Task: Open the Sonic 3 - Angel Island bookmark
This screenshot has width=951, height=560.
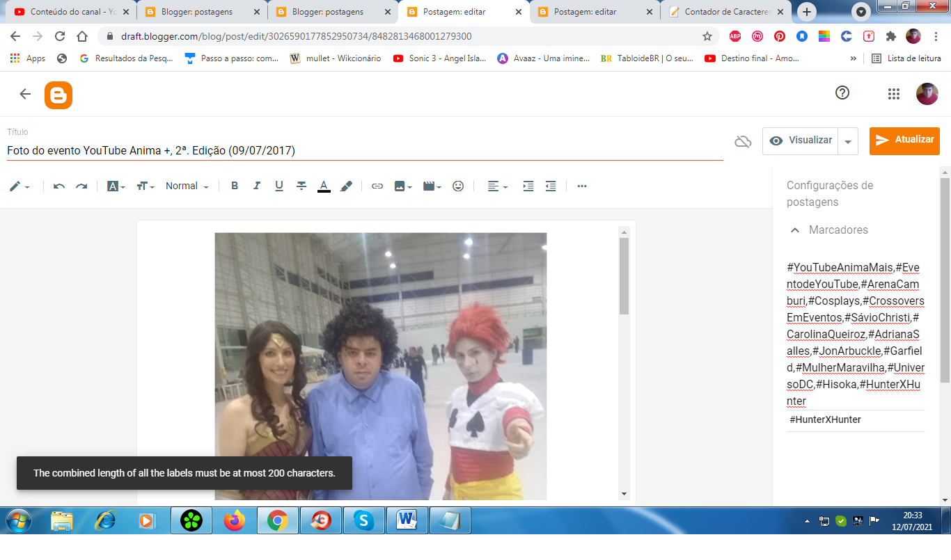Action: click(439, 58)
